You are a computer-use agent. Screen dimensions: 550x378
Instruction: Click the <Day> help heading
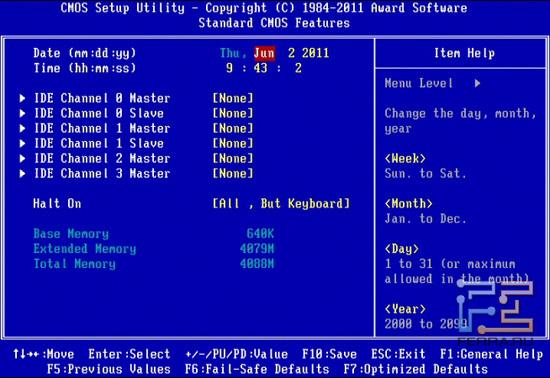[x=402, y=249]
